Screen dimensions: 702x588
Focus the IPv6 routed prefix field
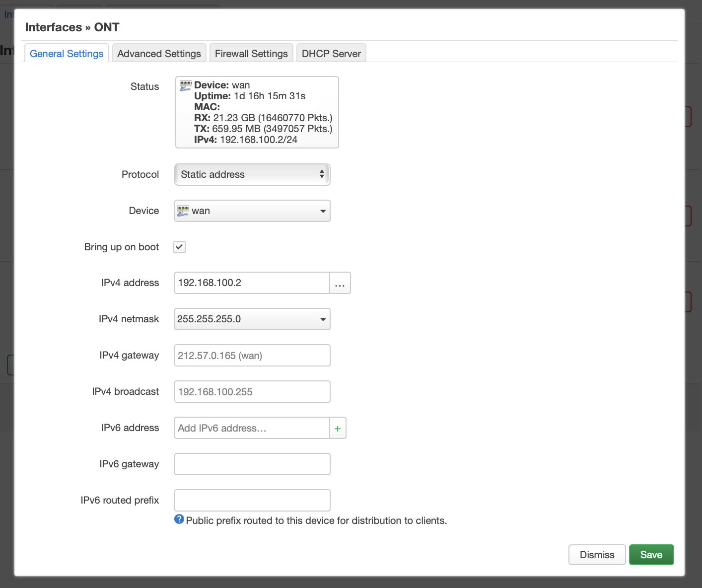[252, 500]
